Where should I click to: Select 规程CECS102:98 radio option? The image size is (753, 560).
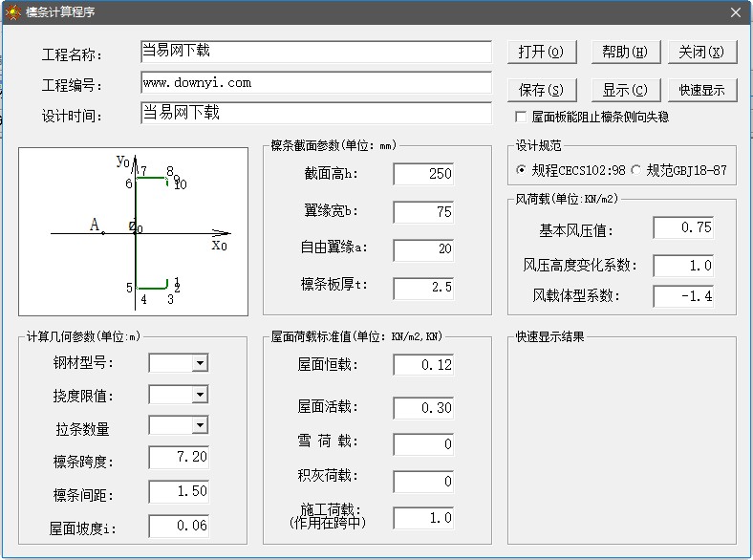(x=521, y=170)
